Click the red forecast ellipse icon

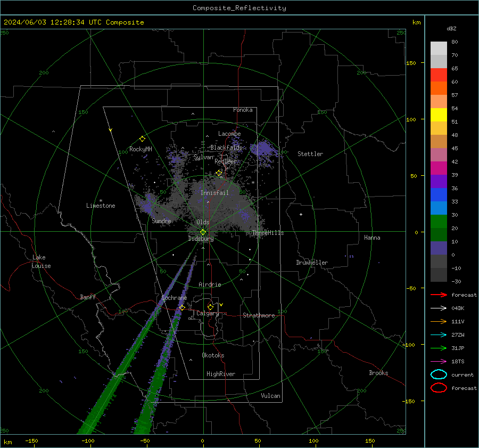tap(439, 388)
